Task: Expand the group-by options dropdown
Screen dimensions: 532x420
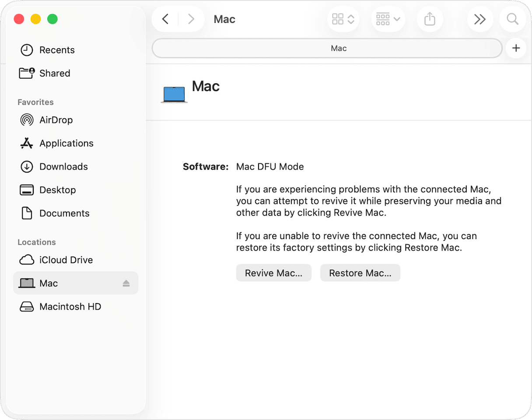Action: pyautogui.click(x=388, y=19)
